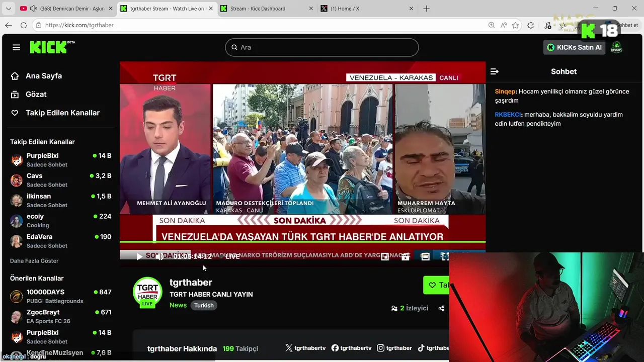
Task: Mute the YouTube tab speaker icon
Action: [x=33, y=9]
